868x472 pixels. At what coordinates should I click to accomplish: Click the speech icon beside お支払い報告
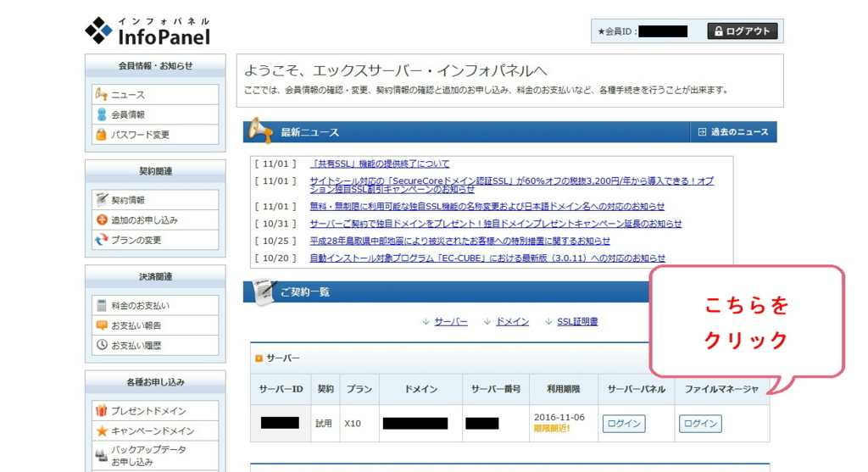coord(102,325)
